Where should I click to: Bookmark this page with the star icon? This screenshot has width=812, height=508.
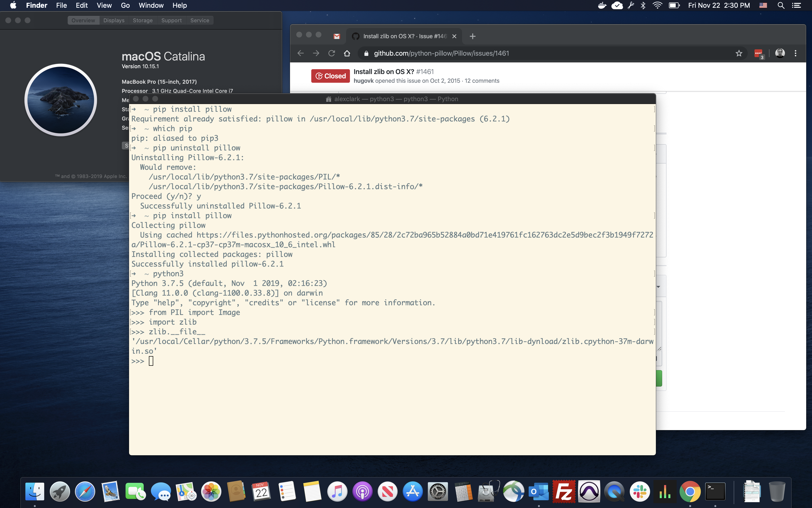point(739,53)
